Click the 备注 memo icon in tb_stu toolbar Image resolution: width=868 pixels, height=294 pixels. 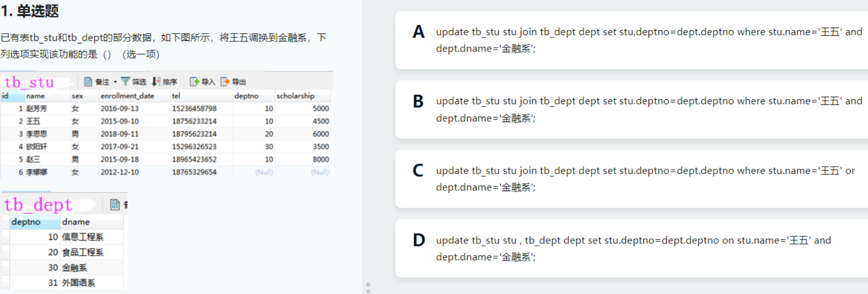(x=88, y=82)
